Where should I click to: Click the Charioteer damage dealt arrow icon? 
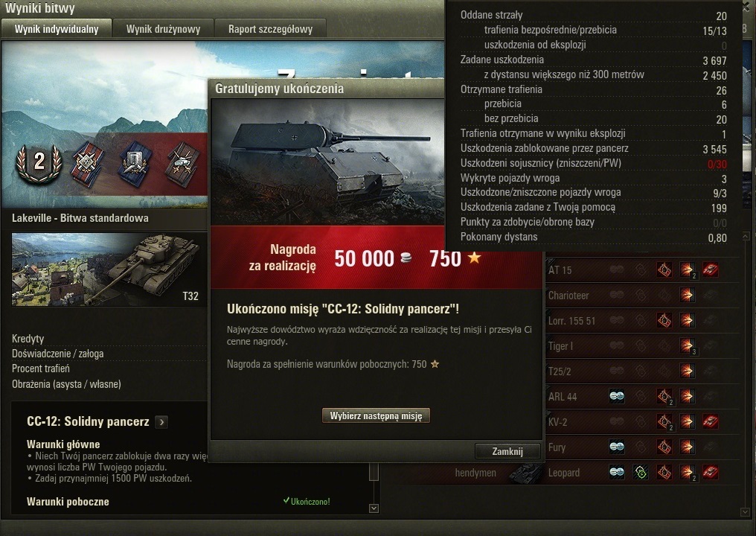(x=687, y=295)
